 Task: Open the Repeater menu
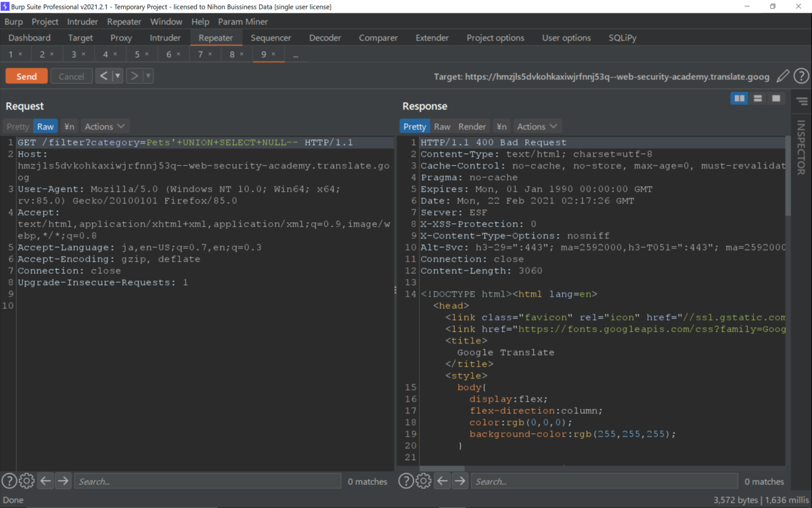pos(125,22)
